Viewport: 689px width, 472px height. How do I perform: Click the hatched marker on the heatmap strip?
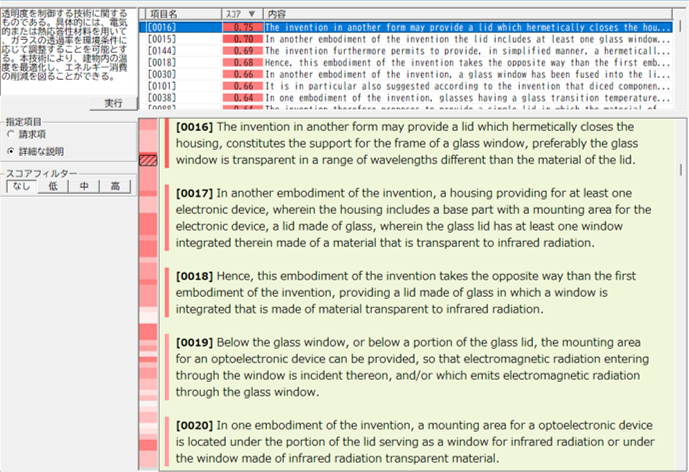(x=148, y=160)
